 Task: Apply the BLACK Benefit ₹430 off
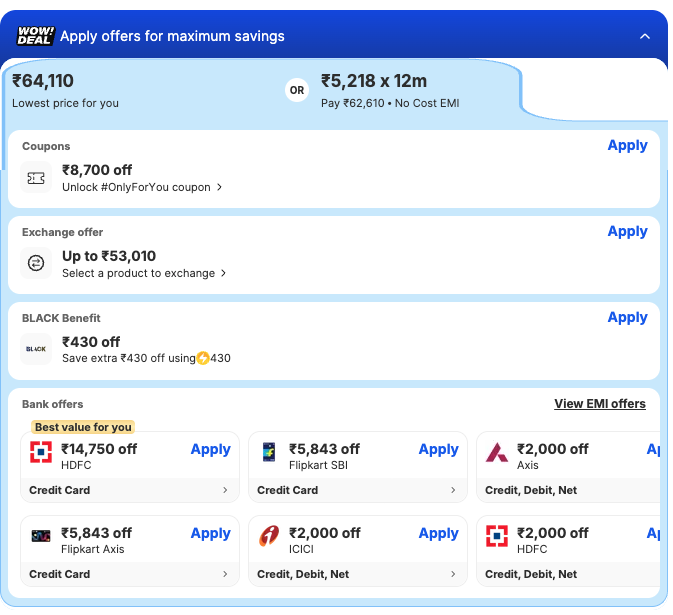pyautogui.click(x=627, y=318)
